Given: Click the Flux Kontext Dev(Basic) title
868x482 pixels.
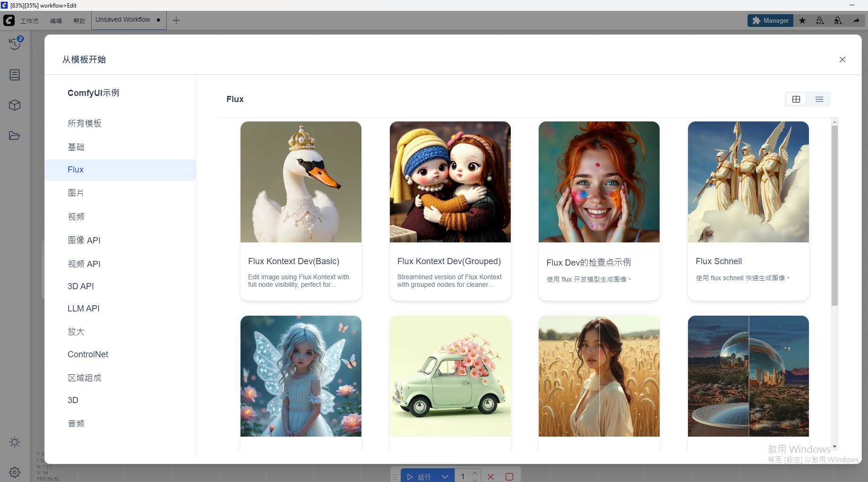Looking at the screenshot, I should click(x=294, y=261).
